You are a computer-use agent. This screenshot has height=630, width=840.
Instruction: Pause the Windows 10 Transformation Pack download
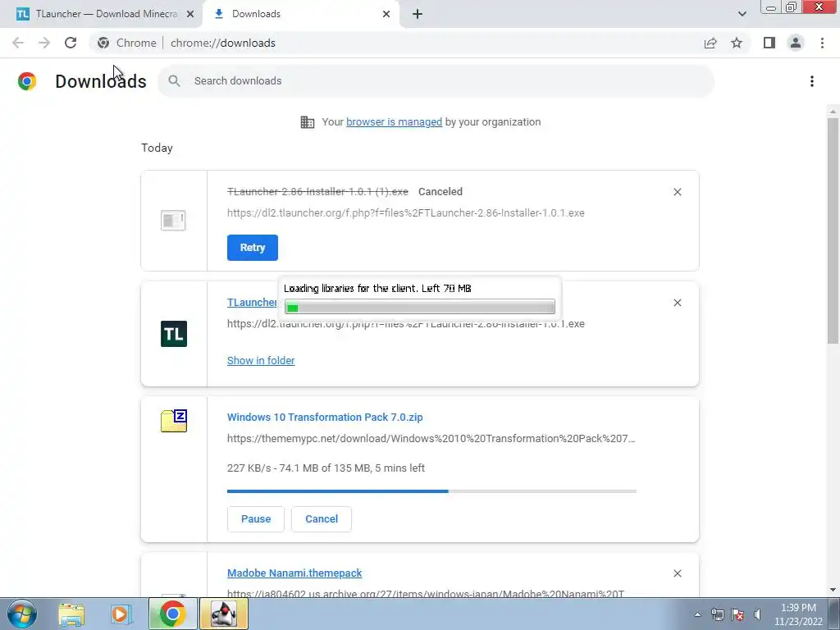pyautogui.click(x=256, y=519)
